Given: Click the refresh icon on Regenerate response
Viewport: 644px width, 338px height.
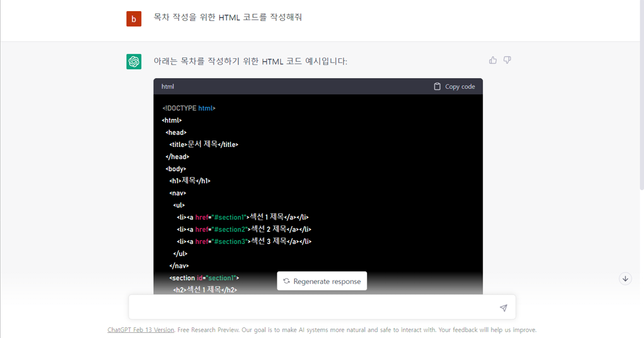Looking at the screenshot, I should point(286,281).
